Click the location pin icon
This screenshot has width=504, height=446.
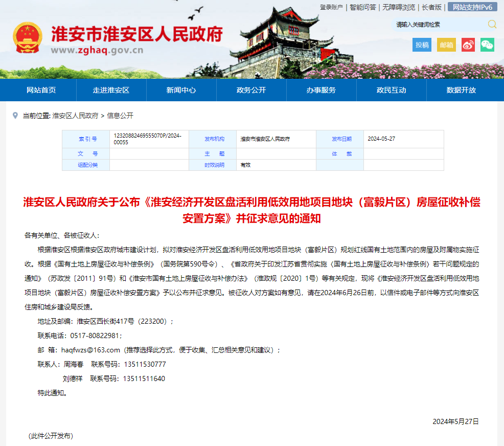pyautogui.click(x=15, y=116)
